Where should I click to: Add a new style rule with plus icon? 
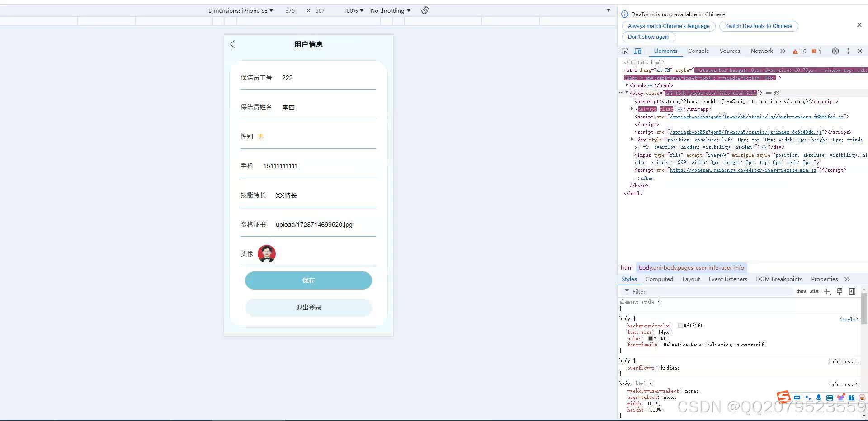pyautogui.click(x=827, y=291)
